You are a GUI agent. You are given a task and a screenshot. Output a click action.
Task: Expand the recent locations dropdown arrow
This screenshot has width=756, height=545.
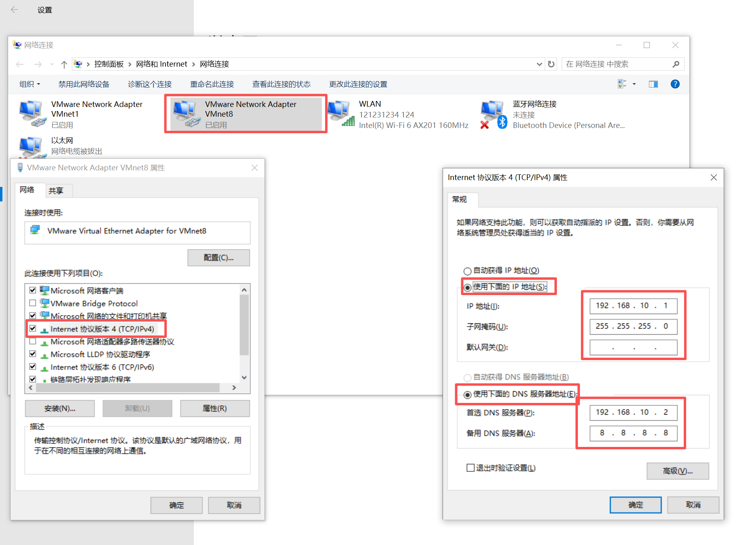[52, 64]
